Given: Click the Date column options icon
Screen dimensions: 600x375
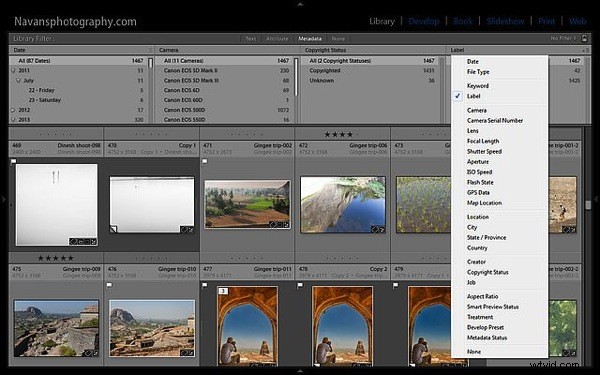Looking at the screenshot, I should click(150, 50).
